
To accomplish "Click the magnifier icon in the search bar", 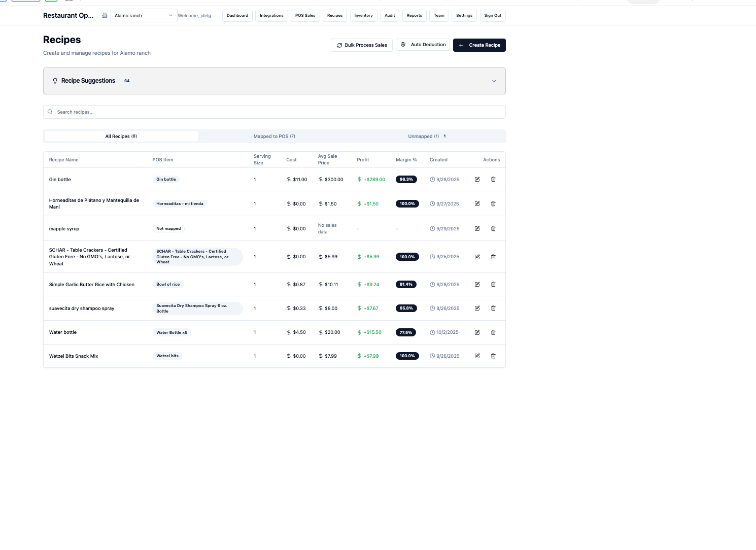I will coord(50,112).
